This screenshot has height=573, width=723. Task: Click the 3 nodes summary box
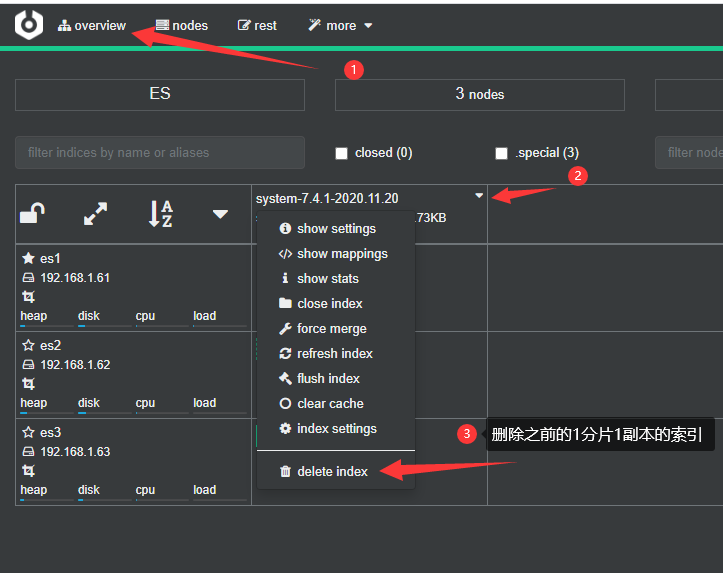480,95
